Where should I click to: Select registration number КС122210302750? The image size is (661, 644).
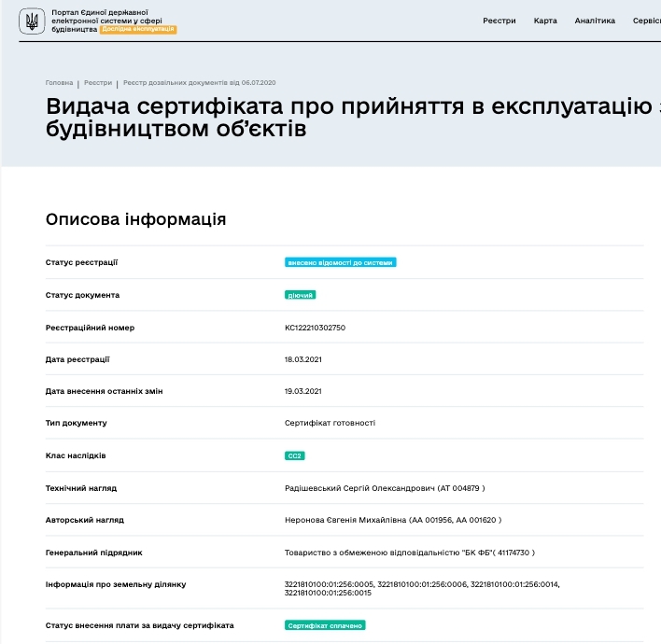315,328
